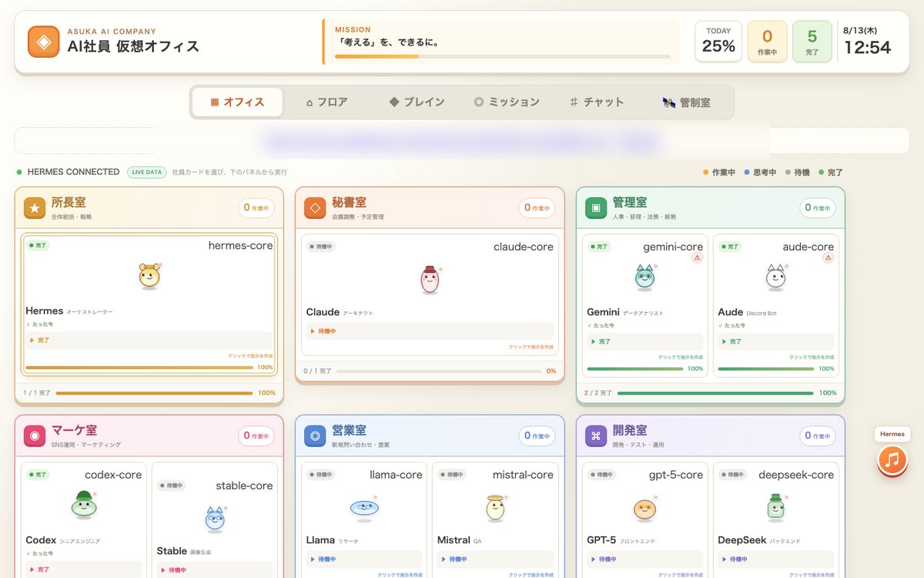Open the チャット tab
The image size is (924, 578).
[596, 102]
